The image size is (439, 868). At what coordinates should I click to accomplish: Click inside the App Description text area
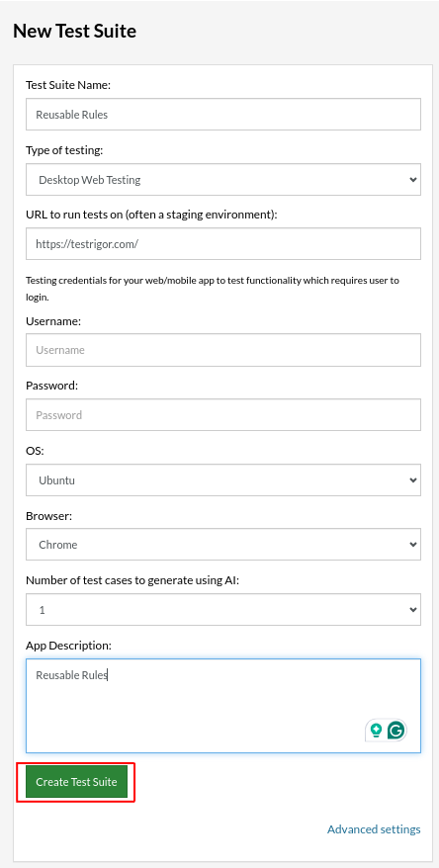(223, 706)
